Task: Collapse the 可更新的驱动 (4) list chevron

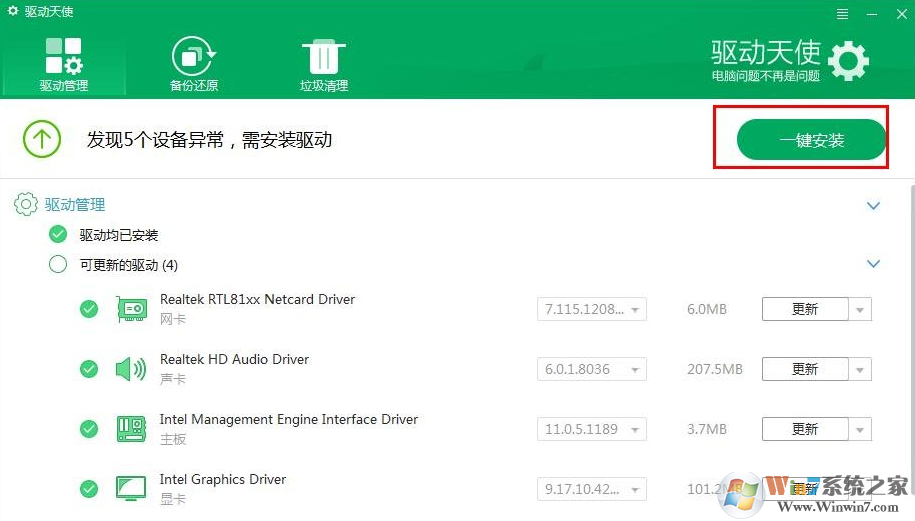Action: [873, 264]
